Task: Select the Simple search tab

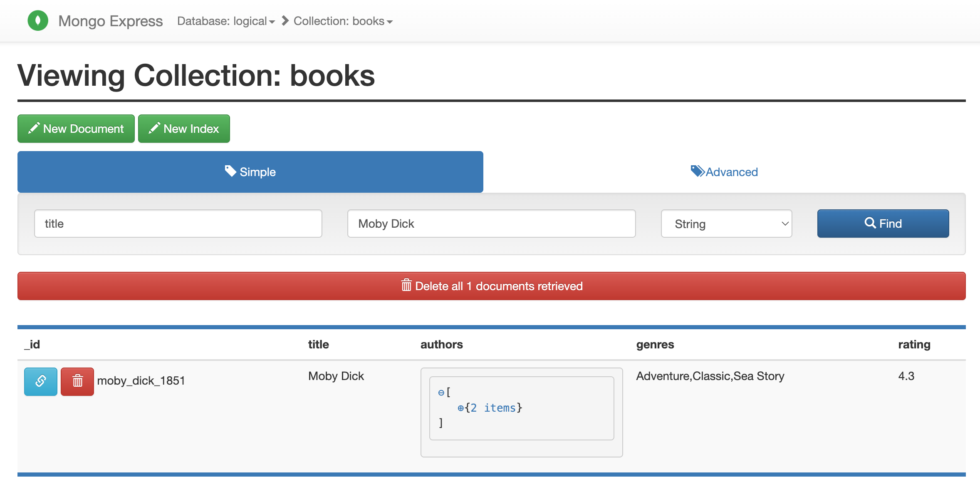Action: coord(250,172)
